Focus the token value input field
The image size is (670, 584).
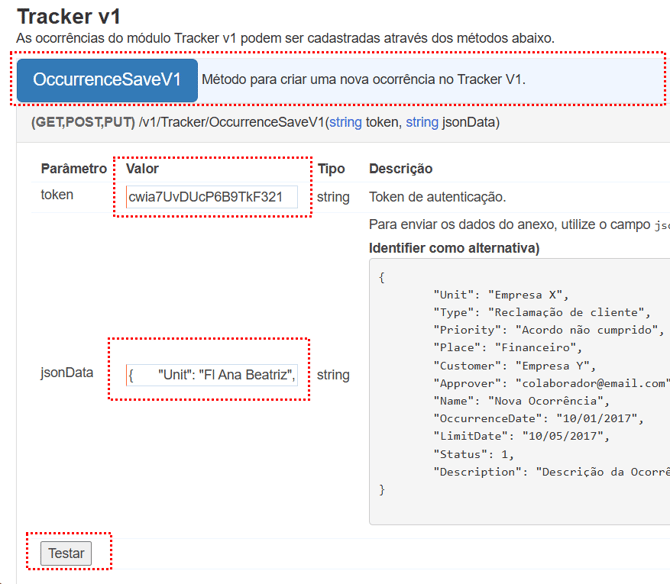click(212, 197)
